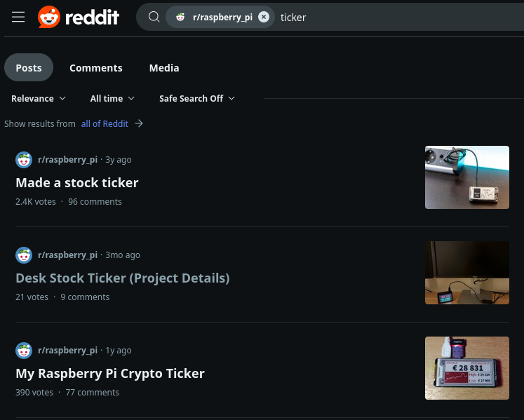The height and width of the screenshot is (420, 524).
Task: Open the All time filter dropdown
Action: point(112,99)
